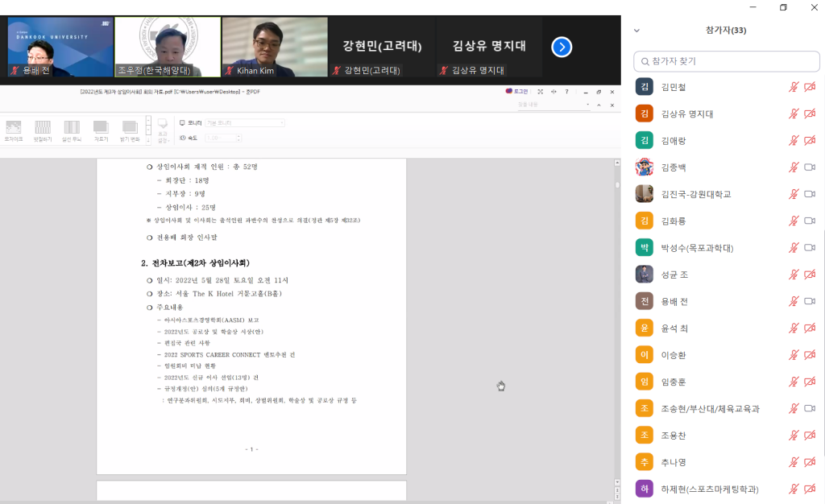Click the camera icon for 용배 전 in the list
The height and width of the screenshot is (504, 825).
click(810, 301)
